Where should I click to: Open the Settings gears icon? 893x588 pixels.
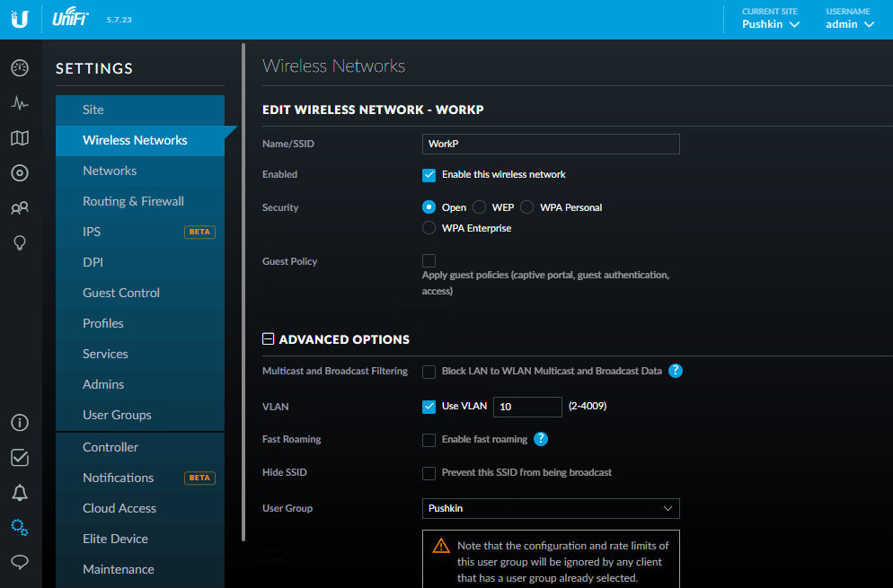tap(20, 527)
